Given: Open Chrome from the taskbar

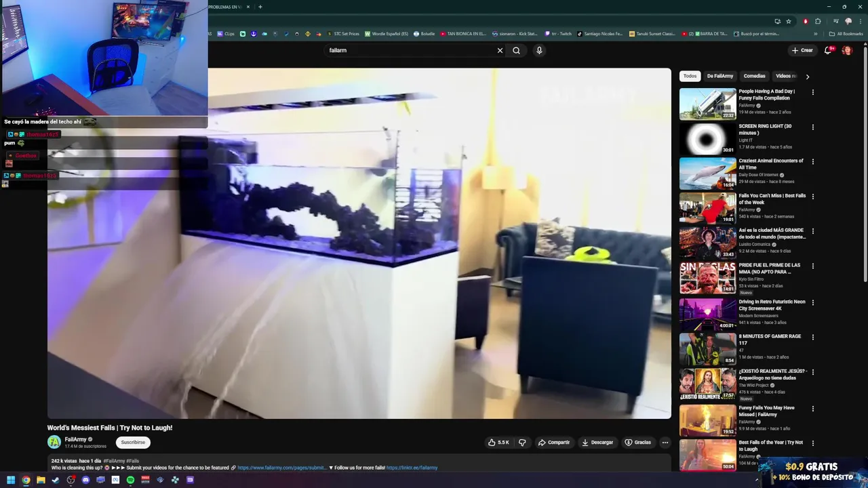Looking at the screenshot, I should pyautogui.click(x=26, y=480).
